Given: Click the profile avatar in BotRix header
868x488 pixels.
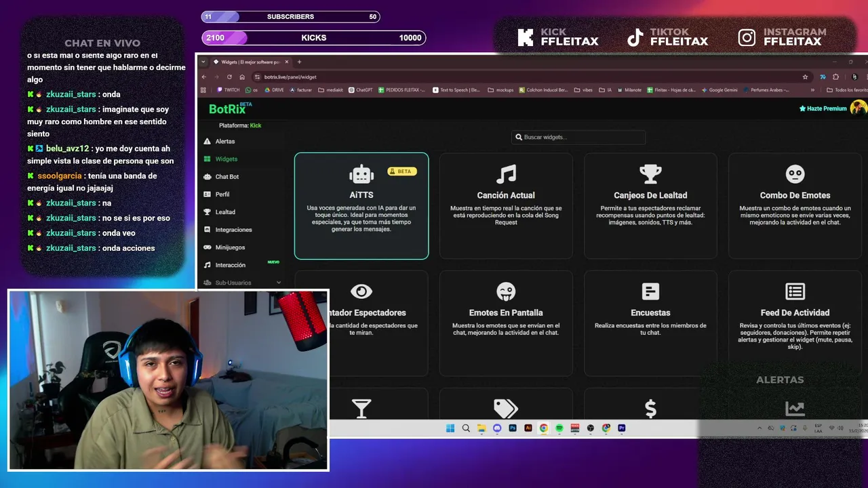Looking at the screenshot, I should [x=859, y=108].
